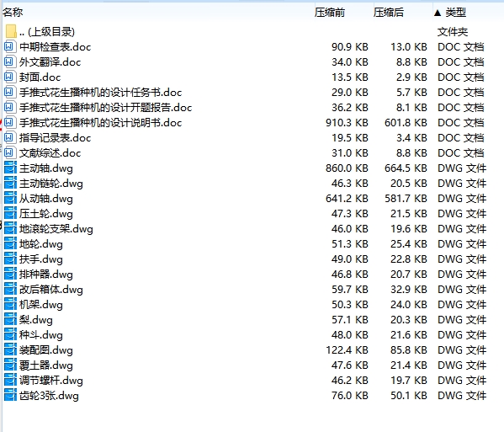Click the DWG icon beside 从动轴.dwg
Screen dimensions: 504x432
pyautogui.click(x=10, y=198)
